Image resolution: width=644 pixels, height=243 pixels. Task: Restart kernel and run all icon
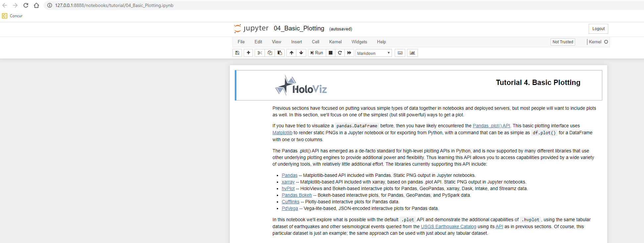coord(349,53)
